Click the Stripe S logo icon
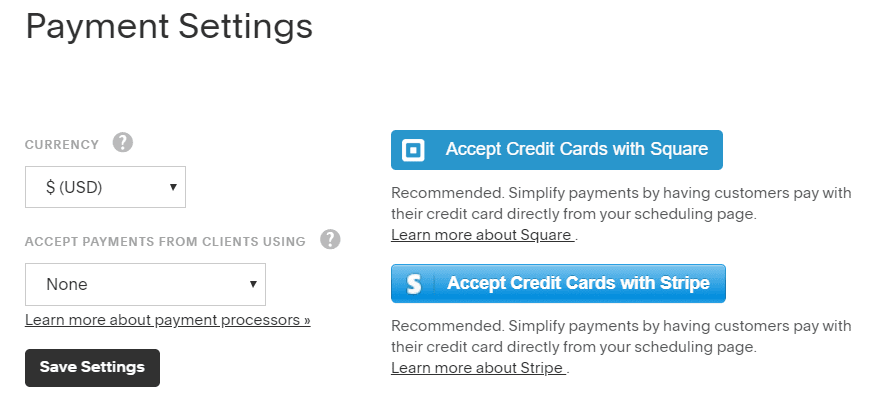Screen dimensions: 882x414 [x=413, y=284]
